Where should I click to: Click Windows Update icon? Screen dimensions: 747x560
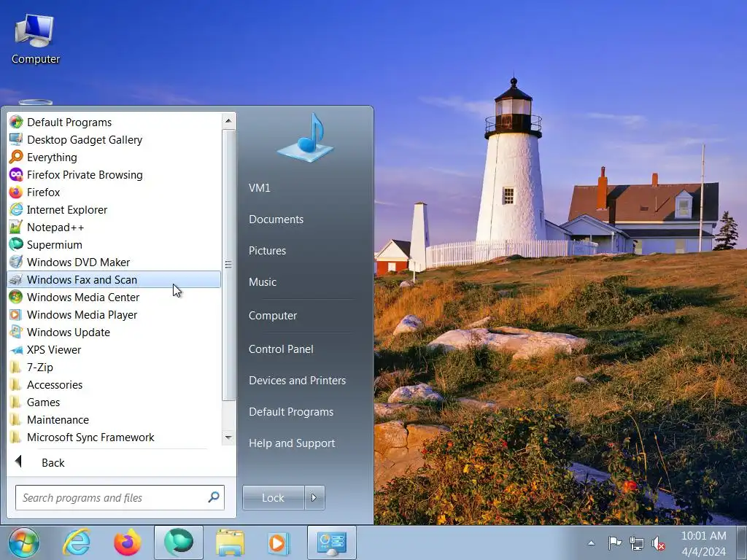pos(16,332)
